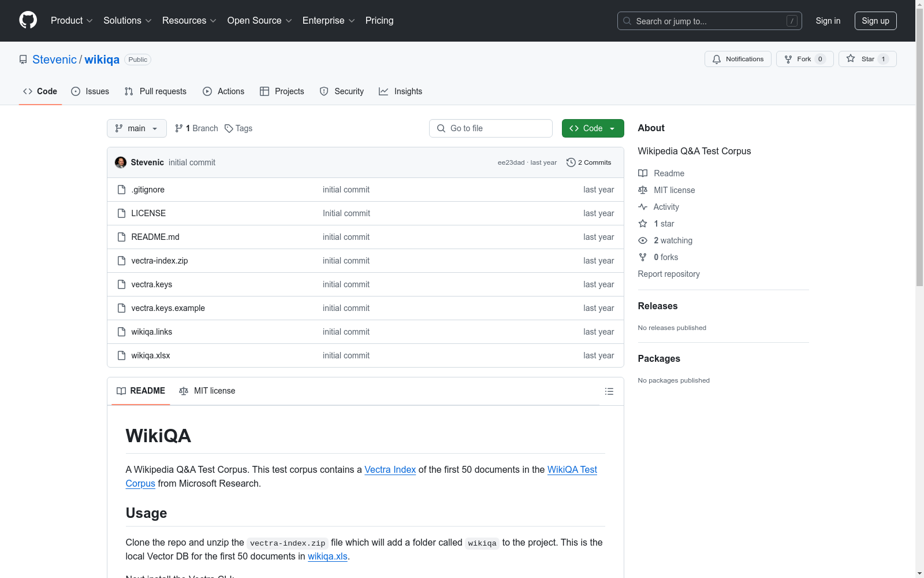
Task: Click the file icon beside wikiqa.xlsx
Action: tap(121, 355)
